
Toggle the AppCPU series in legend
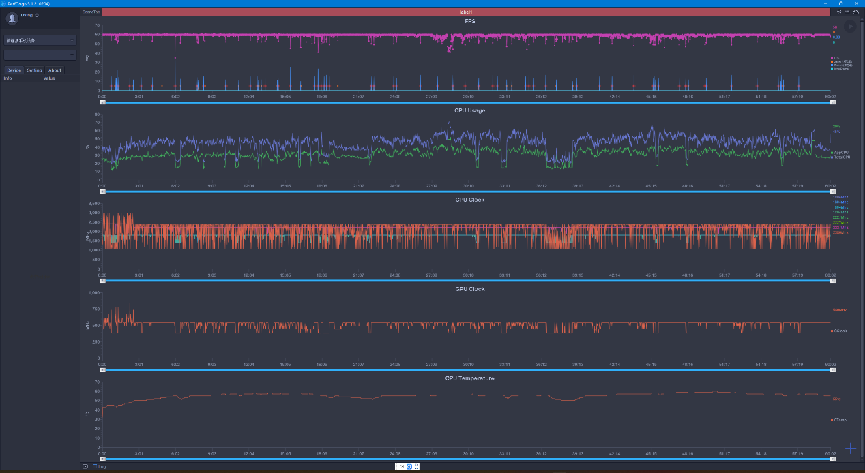point(840,152)
